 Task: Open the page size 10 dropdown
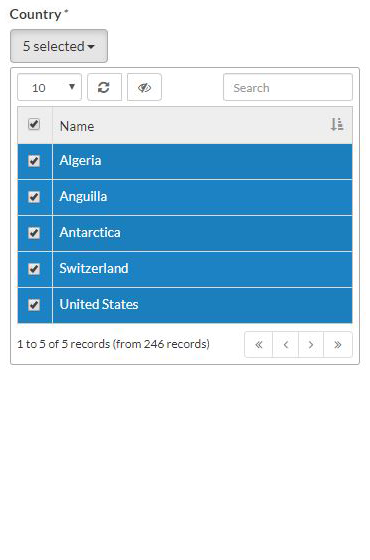tap(49, 87)
